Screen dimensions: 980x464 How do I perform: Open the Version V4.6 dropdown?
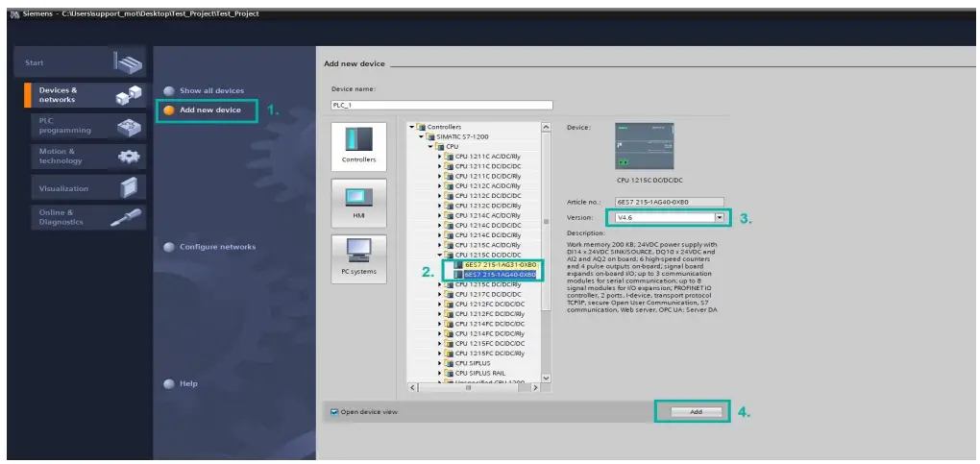720,218
